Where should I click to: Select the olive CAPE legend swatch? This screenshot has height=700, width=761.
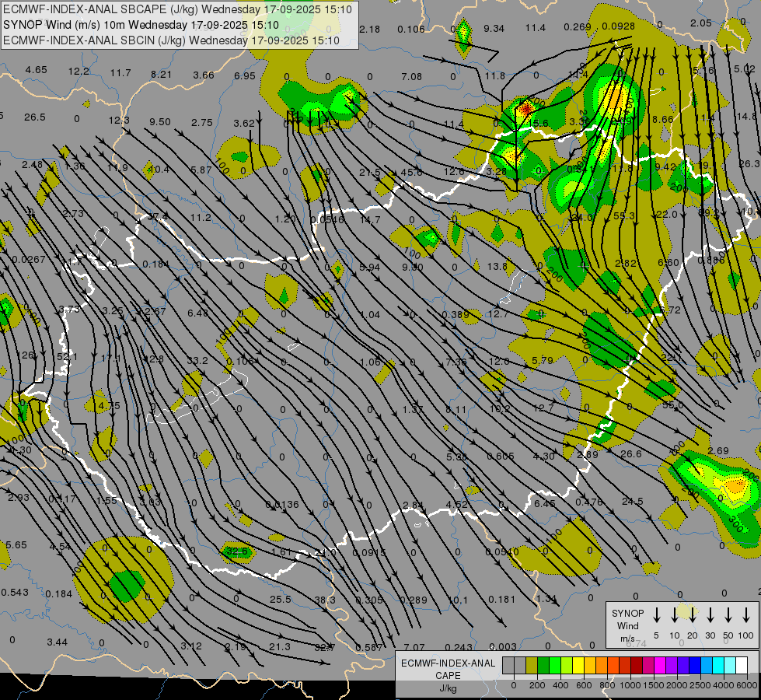[x=532, y=666]
